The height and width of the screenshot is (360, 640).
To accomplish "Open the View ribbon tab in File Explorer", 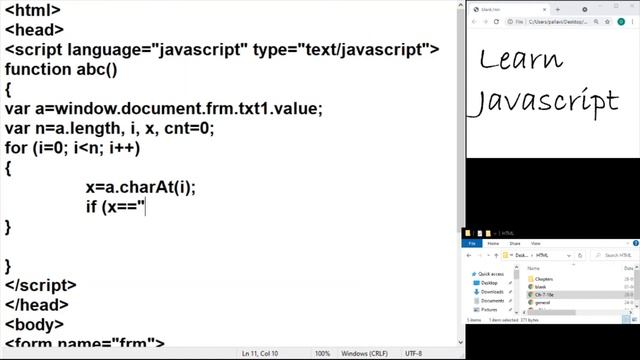I will click(536, 243).
